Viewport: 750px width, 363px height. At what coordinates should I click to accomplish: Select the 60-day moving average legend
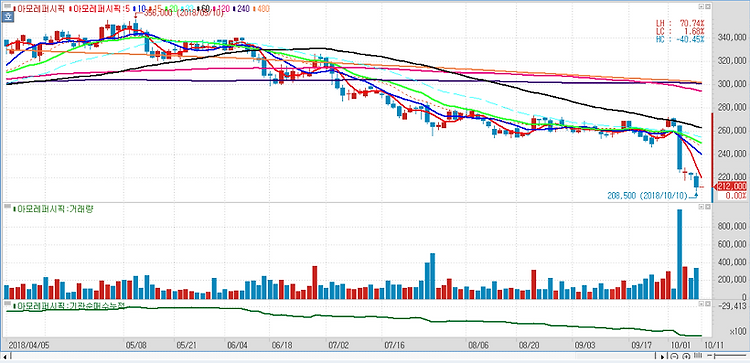[203, 9]
